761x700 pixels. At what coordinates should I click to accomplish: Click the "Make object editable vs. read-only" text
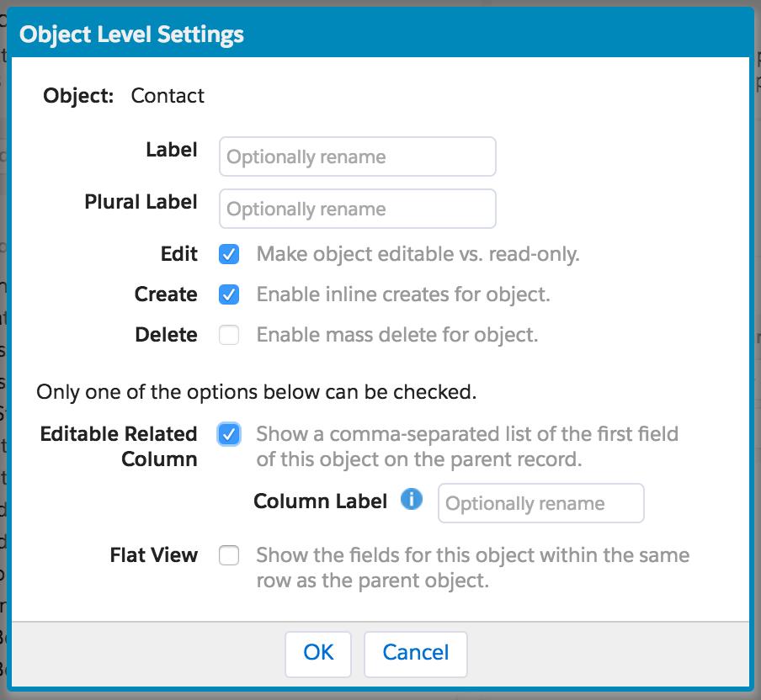coord(418,254)
